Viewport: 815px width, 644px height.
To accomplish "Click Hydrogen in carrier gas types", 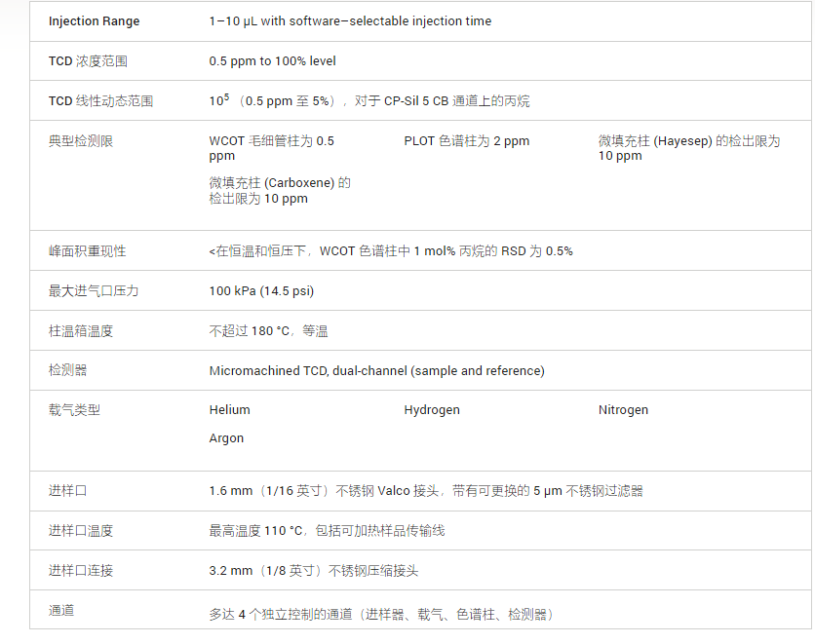I will click(x=432, y=410).
